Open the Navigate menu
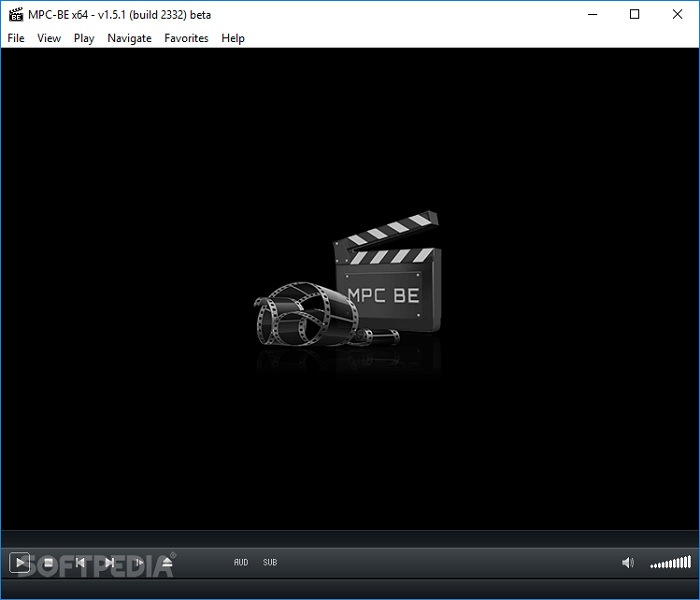 (129, 38)
